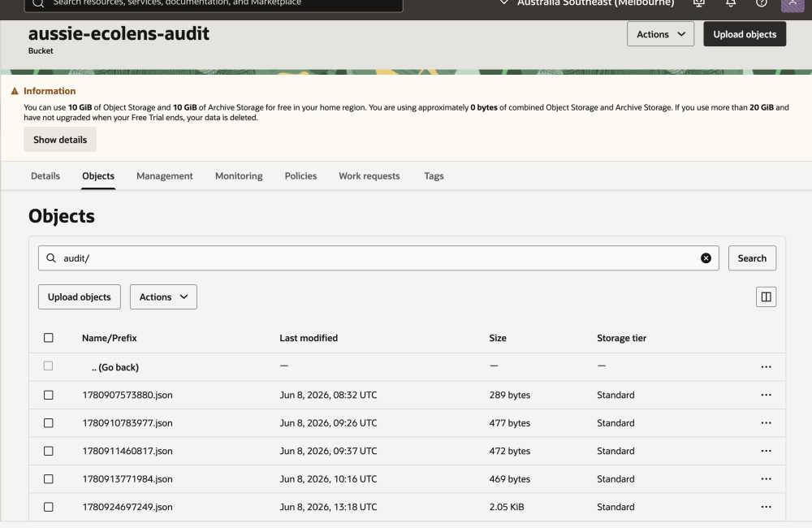Click the 289 bytes size cell

[x=510, y=395]
